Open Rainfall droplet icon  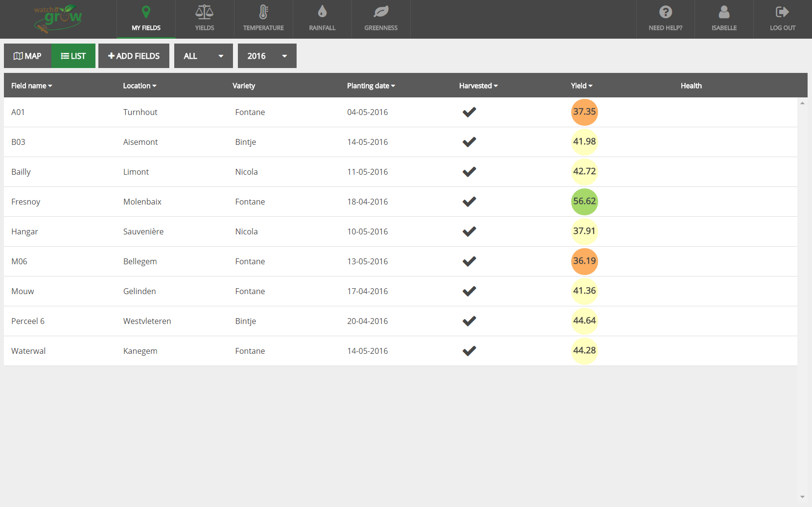pos(322,11)
